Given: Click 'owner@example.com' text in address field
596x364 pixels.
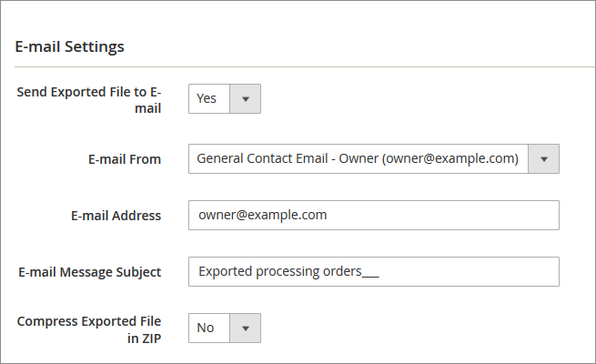Looking at the screenshot, I should 262,216.
